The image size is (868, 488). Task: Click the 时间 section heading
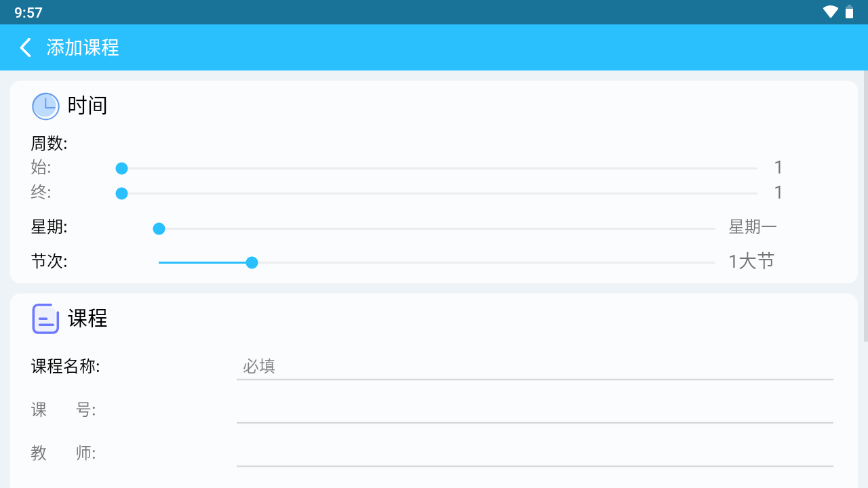point(87,106)
